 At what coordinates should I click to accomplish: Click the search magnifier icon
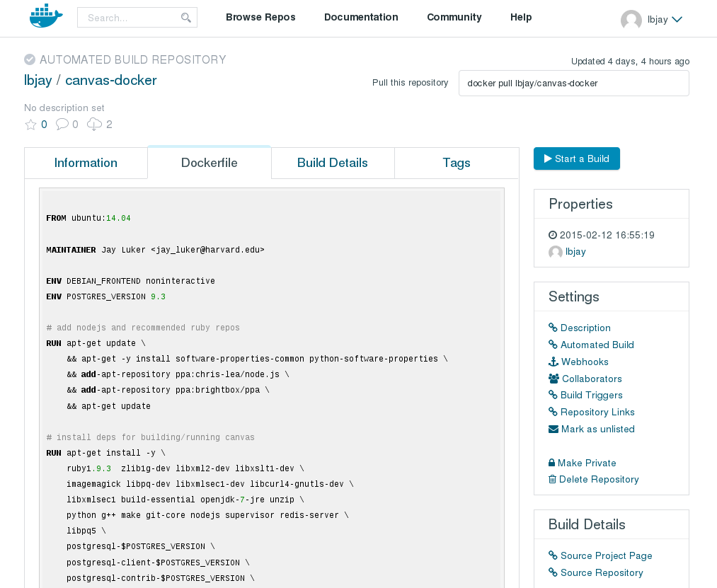(185, 18)
